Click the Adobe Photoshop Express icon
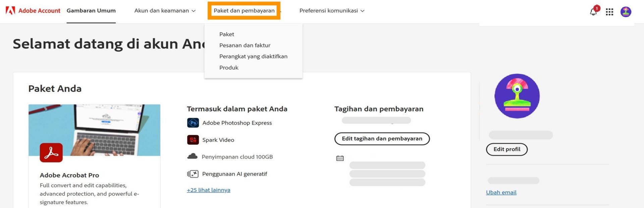 (x=193, y=123)
